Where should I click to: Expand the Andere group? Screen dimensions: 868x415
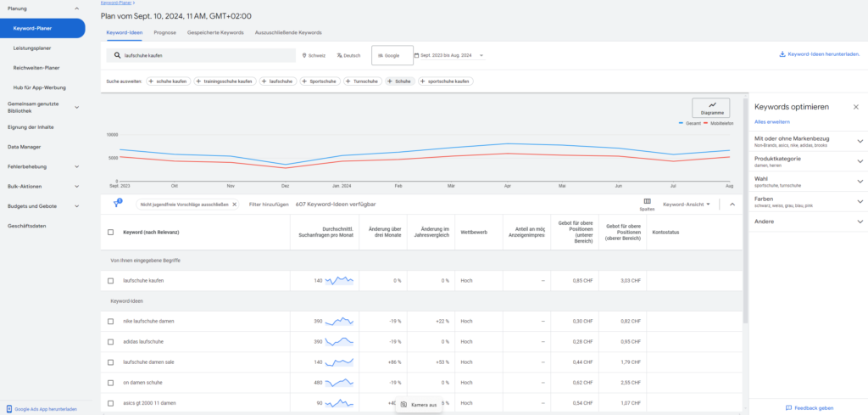coord(860,222)
